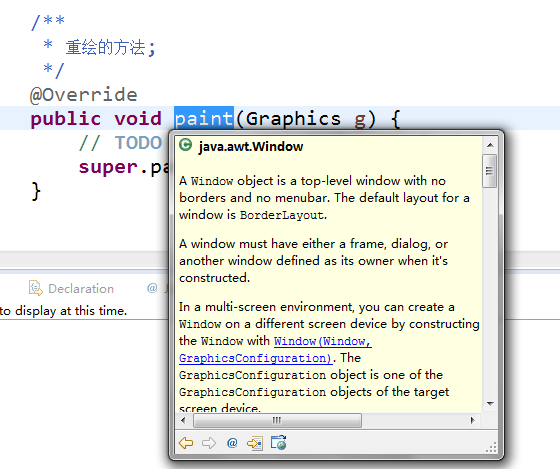Screen dimensions: 560x469
Task: Click the vertical scrollbar thumb
Action: [x=489, y=171]
